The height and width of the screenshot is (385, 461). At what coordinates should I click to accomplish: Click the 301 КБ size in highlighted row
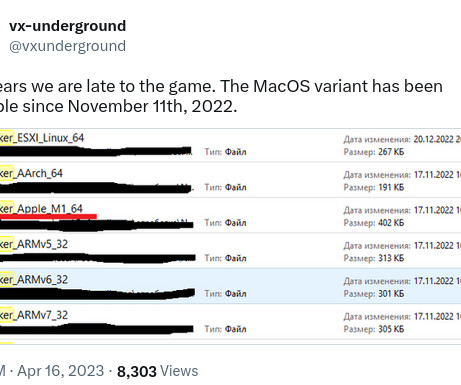coord(391,294)
